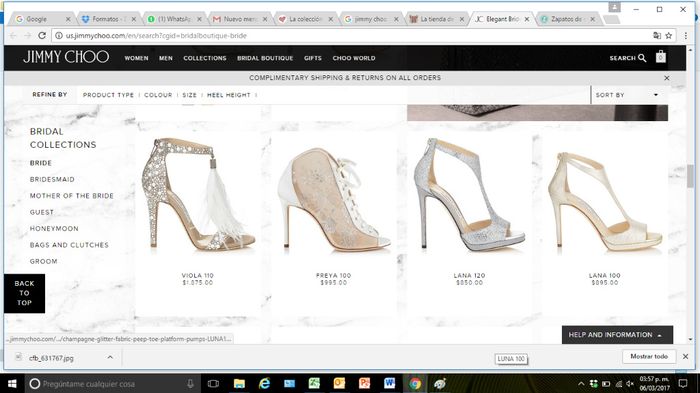
Task: Expand the Heel Height filter
Action: coord(229,95)
